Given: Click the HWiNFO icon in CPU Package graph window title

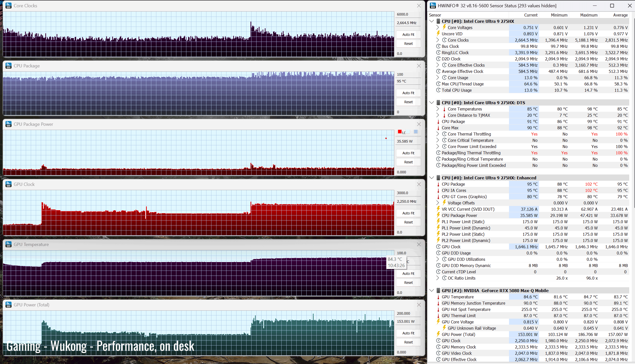Looking at the screenshot, I should pos(9,66).
